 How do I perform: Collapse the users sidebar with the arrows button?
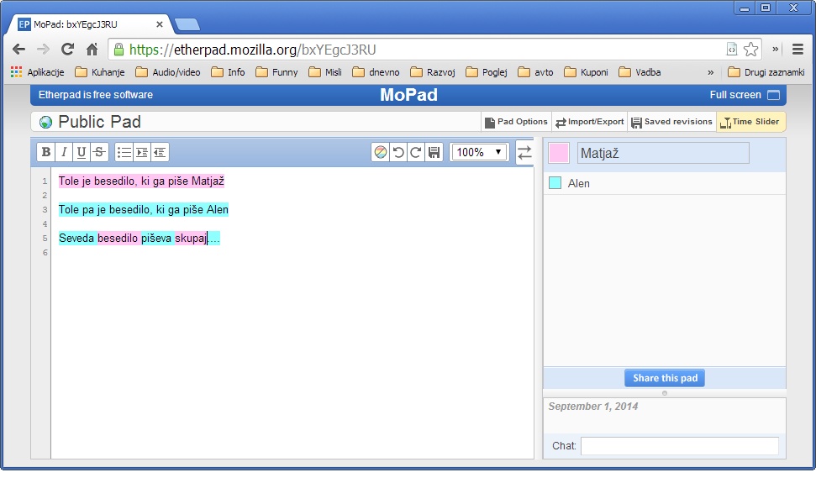524,152
